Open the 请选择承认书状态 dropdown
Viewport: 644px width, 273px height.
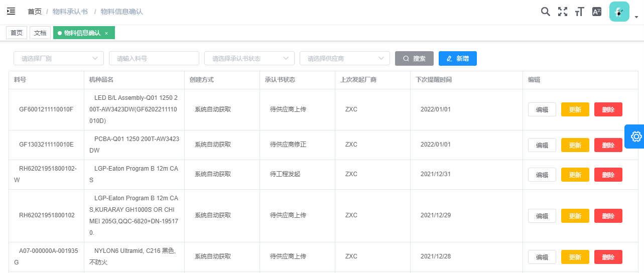coord(249,58)
